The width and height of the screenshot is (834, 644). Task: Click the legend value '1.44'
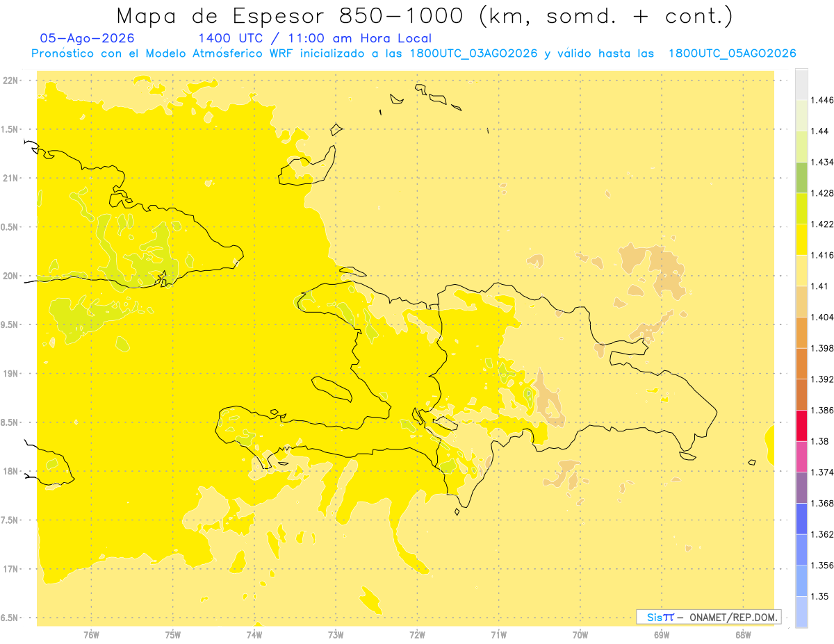click(820, 131)
